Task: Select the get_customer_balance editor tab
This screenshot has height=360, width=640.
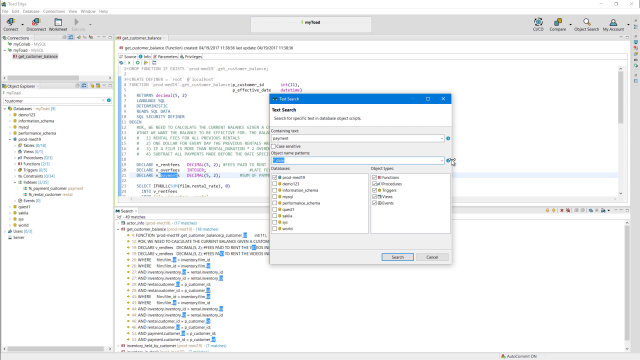Action: (142, 38)
